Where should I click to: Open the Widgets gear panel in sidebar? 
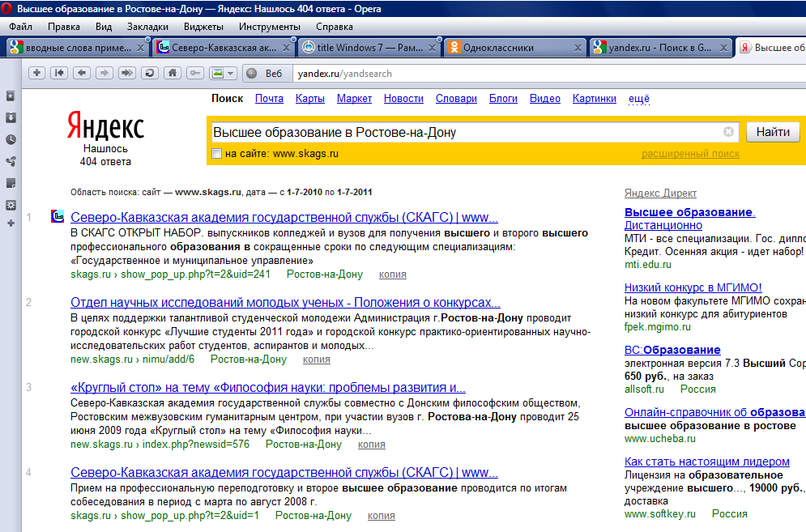[x=11, y=205]
